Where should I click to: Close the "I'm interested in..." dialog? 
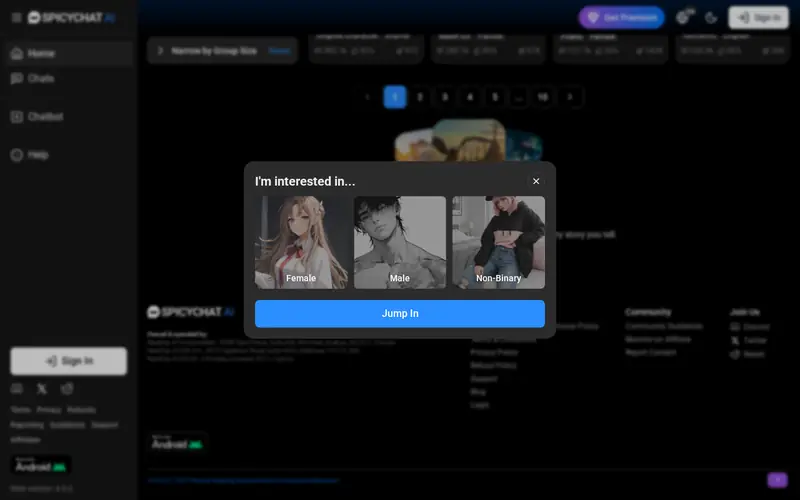[x=536, y=181]
